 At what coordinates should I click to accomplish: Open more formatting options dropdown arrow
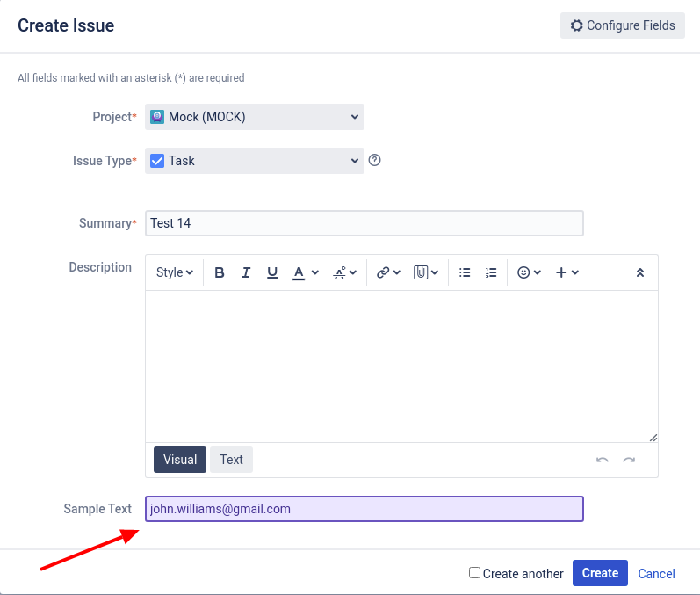[x=353, y=272]
